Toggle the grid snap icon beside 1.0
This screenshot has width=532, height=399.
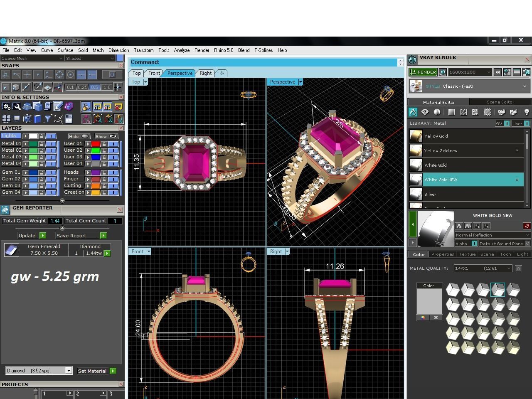(118, 87)
